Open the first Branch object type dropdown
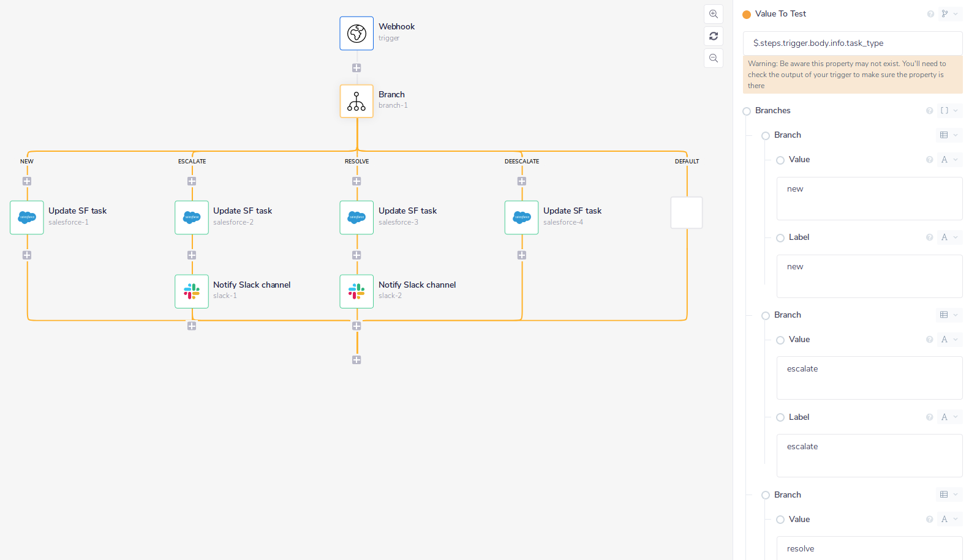The width and height of the screenshot is (969, 560). (949, 135)
